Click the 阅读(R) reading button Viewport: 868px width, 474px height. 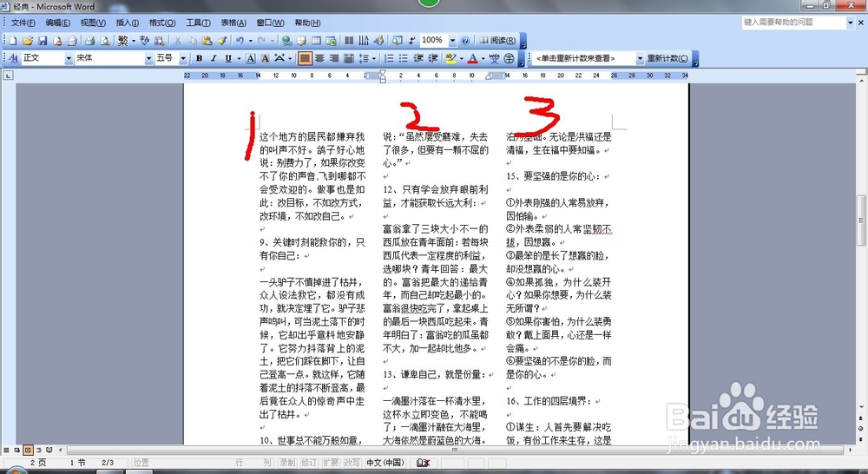(x=497, y=41)
